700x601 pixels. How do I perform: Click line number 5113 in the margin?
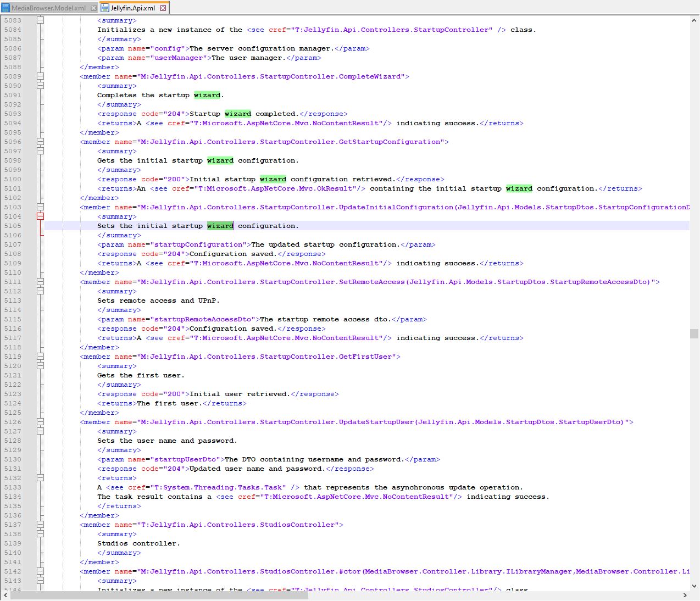coord(13,300)
